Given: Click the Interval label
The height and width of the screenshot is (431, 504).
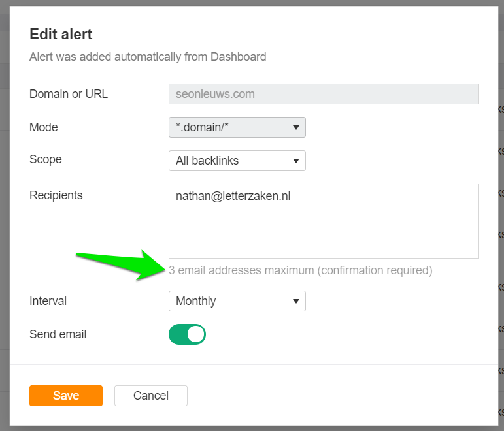Looking at the screenshot, I should coord(48,301).
